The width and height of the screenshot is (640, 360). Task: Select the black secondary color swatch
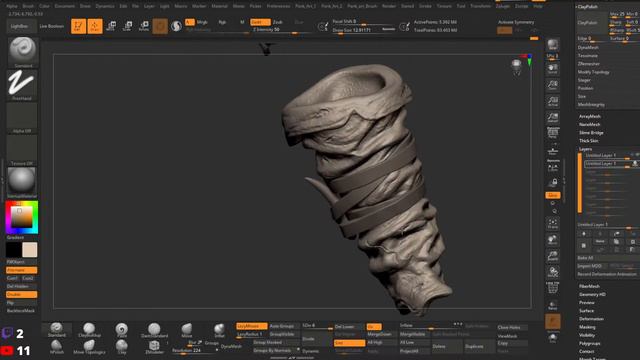pos(13,250)
